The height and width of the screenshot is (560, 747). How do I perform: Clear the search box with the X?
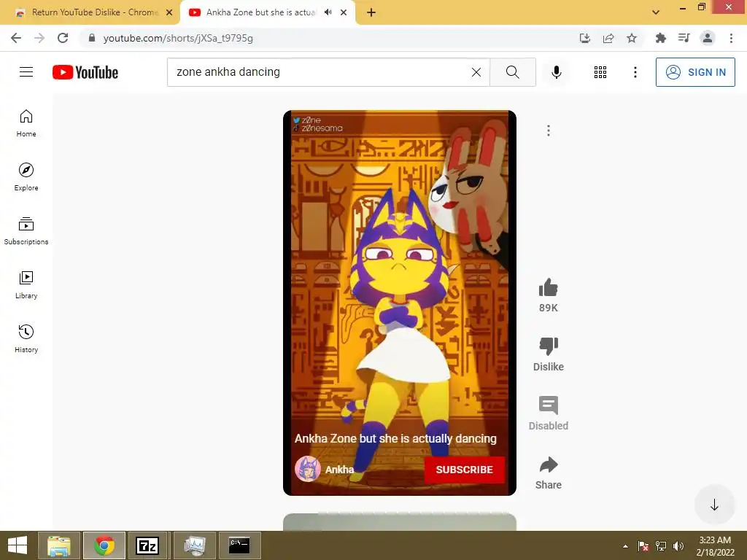coord(476,72)
